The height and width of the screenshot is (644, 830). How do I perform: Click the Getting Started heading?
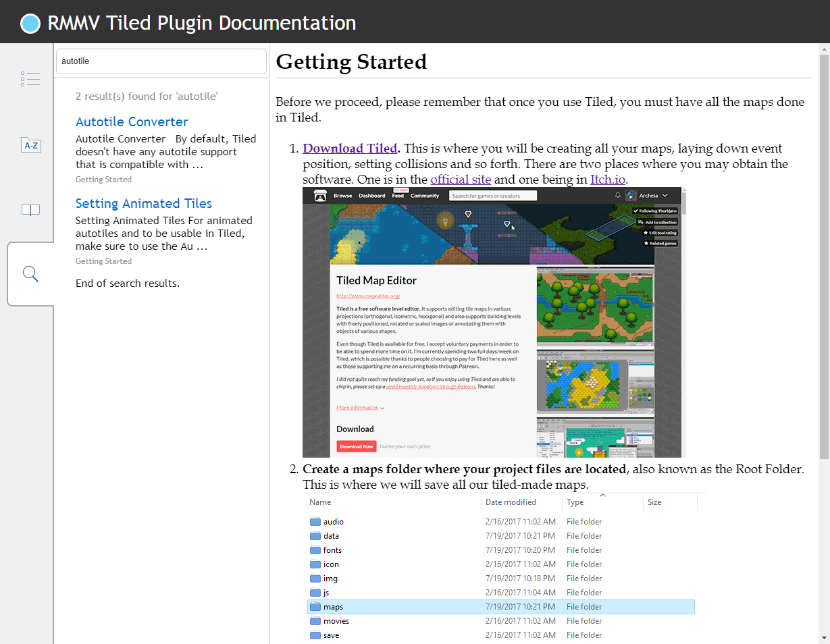[351, 62]
